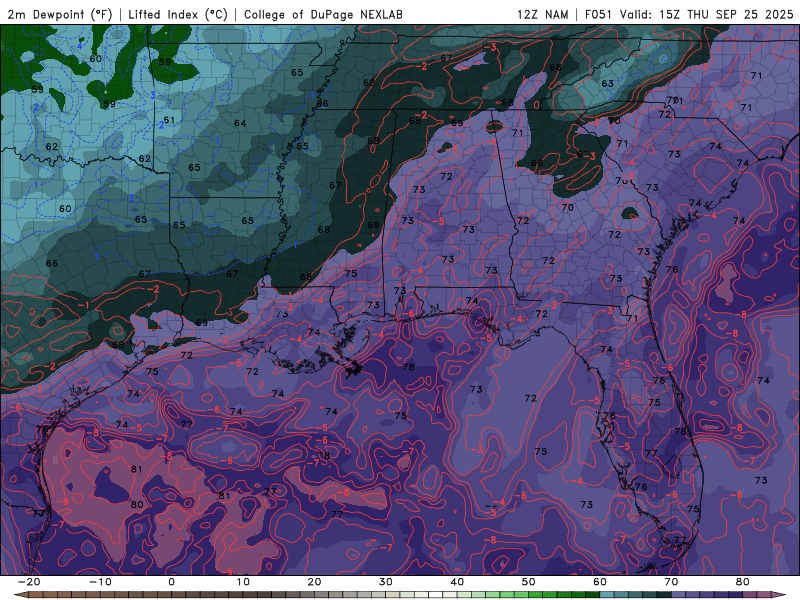
Task: Click the '40' colorbar label
Action: point(457,582)
